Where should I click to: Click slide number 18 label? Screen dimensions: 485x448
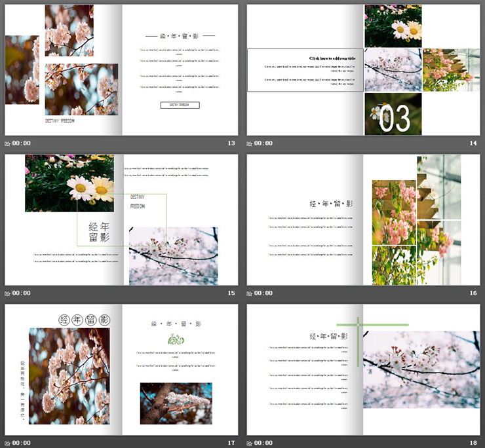[473, 443]
